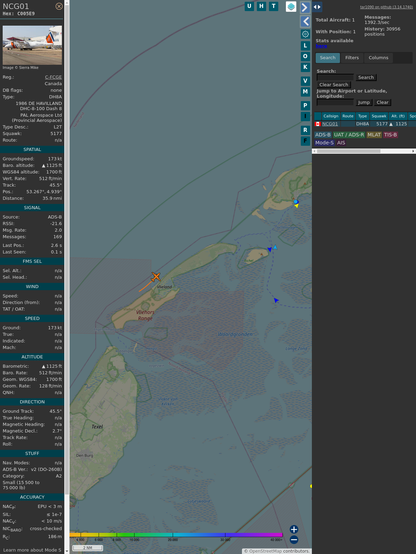Switch to the Filters tab
Screen dimensions: 416x554
tap(352, 58)
